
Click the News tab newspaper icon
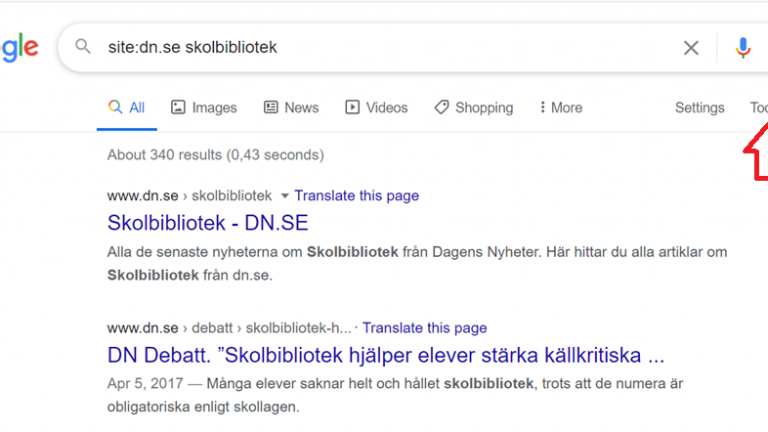pyautogui.click(x=270, y=107)
